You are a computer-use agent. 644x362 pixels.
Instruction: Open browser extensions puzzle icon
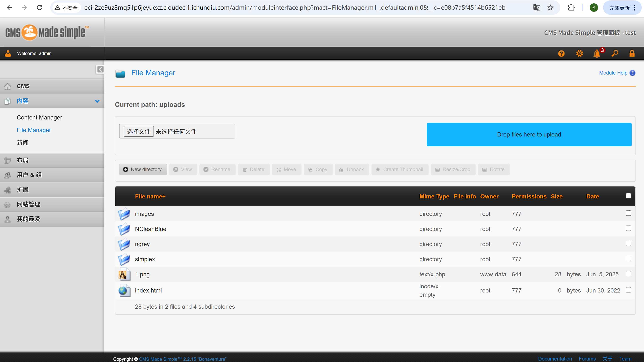(x=571, y=8)
